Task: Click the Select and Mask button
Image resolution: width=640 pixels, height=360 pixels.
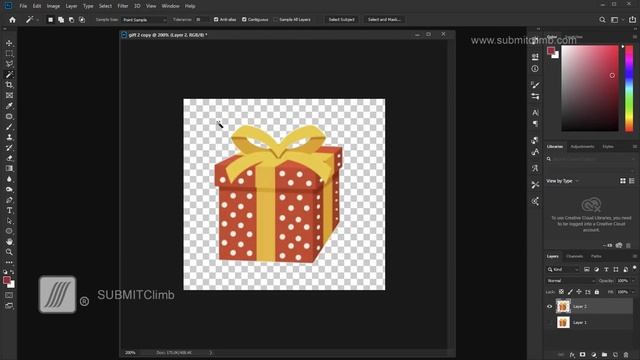Action: [384, 20]
